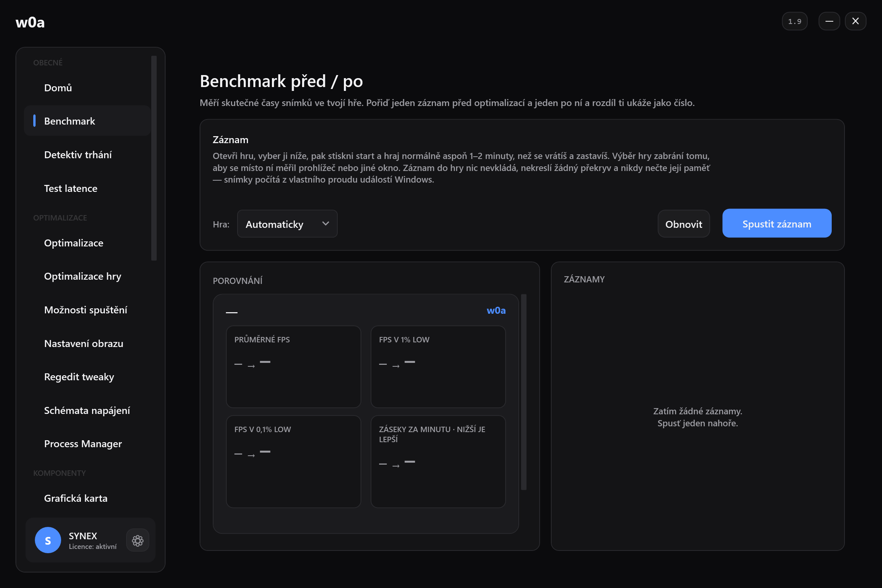The width and height of the screenshot is (882, 588).
Task: Open Grafická karta page
Action: (87, 498)
